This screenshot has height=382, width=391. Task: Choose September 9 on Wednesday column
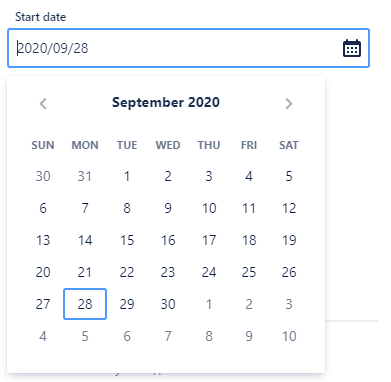coord(168,208)
